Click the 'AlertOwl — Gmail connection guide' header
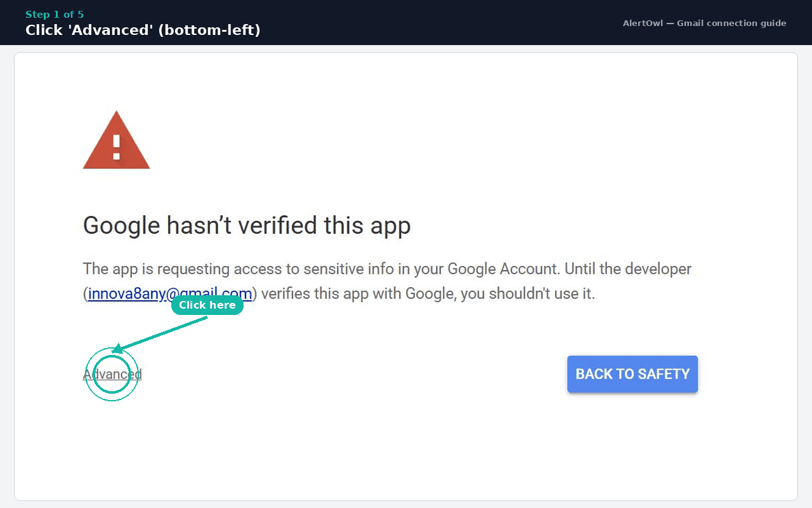 [x=704, y=23]
